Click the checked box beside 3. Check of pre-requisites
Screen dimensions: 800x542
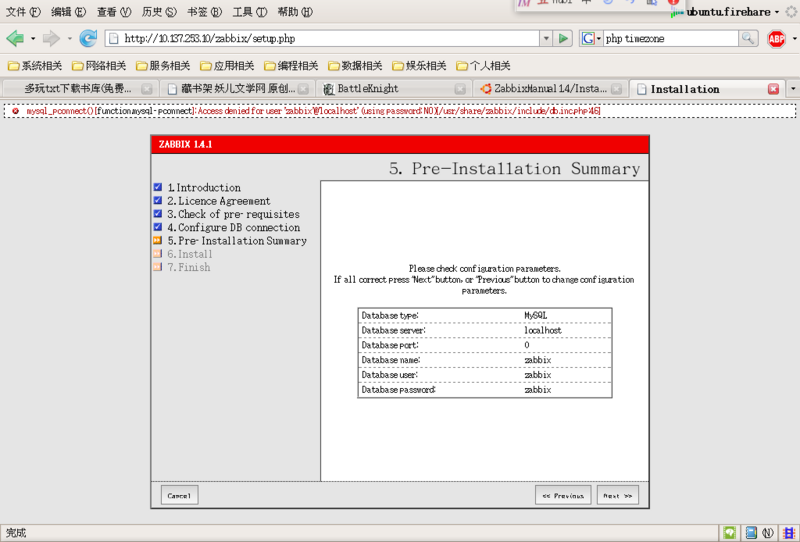click(158, 214)
